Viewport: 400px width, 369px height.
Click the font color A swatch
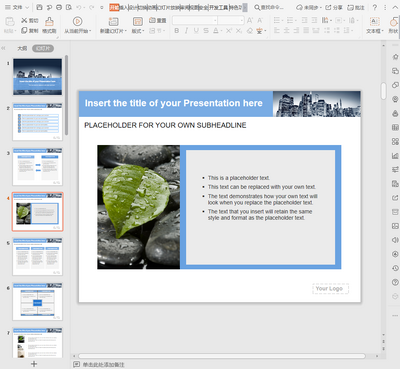(x=216, y=31)
